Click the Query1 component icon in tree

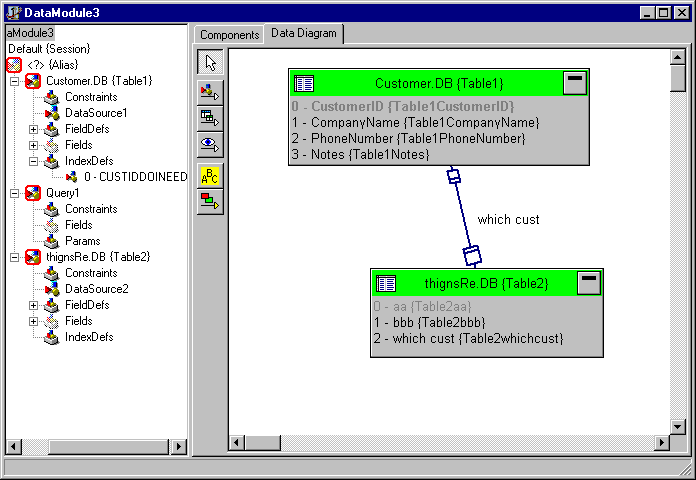click(x=33, y=193)
